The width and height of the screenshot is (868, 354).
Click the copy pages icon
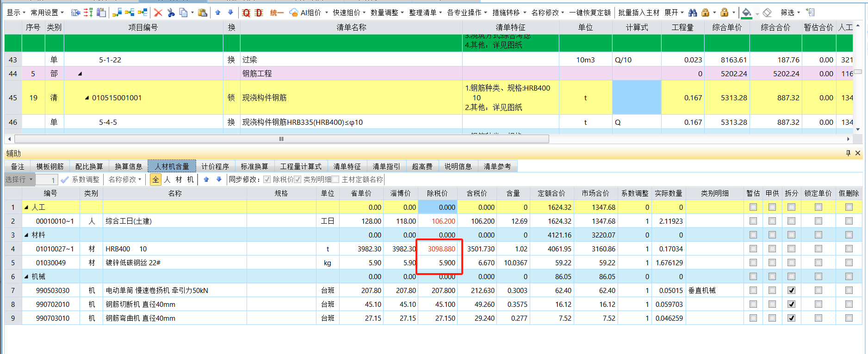pos(184,12)
